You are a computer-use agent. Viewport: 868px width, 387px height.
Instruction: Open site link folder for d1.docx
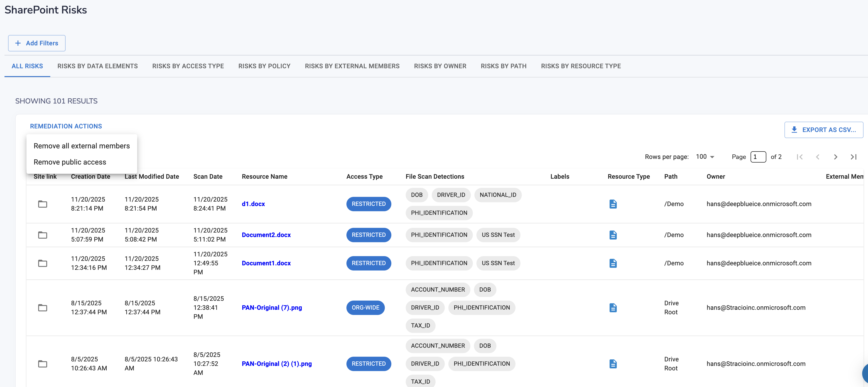point(42,204)
